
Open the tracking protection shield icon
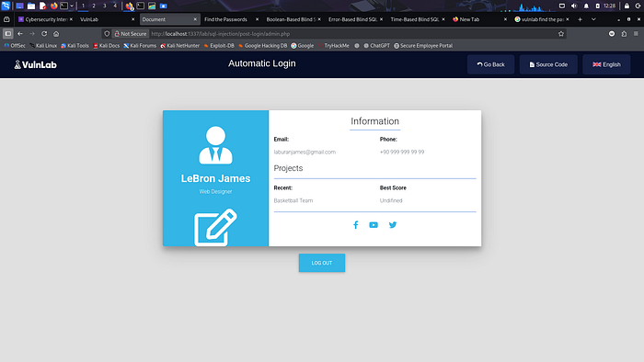pyautogui.click(x=107, y=34)
